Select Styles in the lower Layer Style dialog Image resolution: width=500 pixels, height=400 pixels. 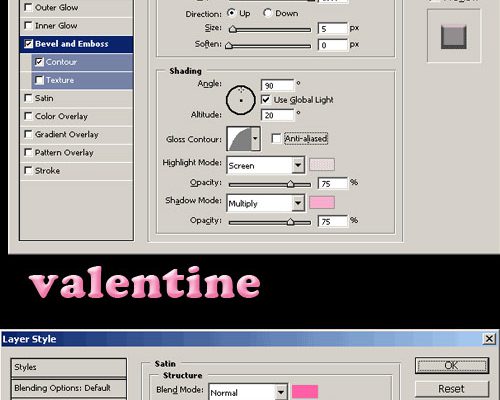click(69, 367)
